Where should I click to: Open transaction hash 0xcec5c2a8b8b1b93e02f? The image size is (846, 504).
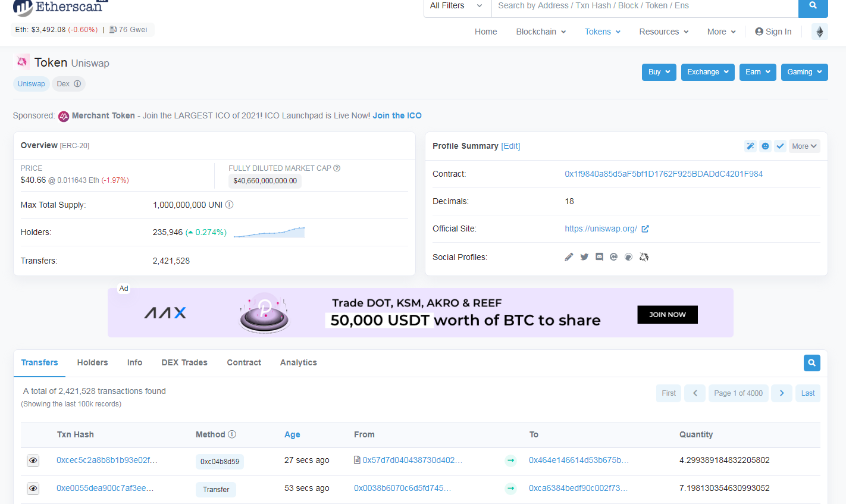(x=107, y=460)
